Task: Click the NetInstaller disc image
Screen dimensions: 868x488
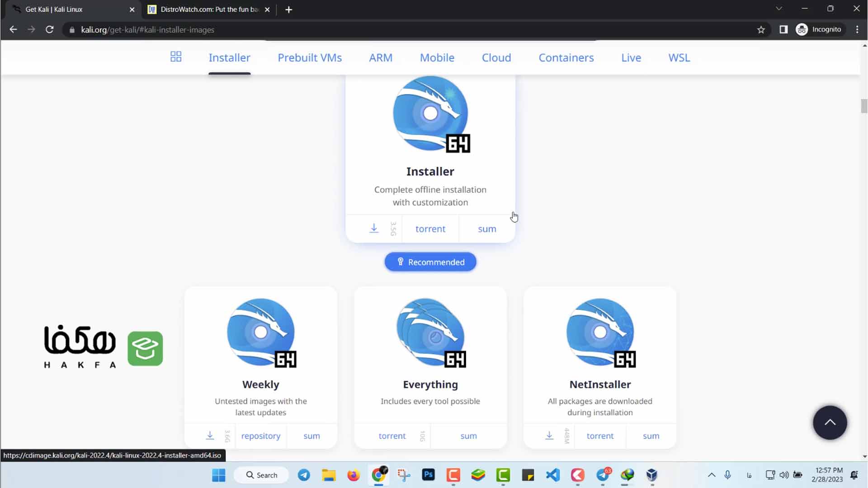Action: click(600, 333)
